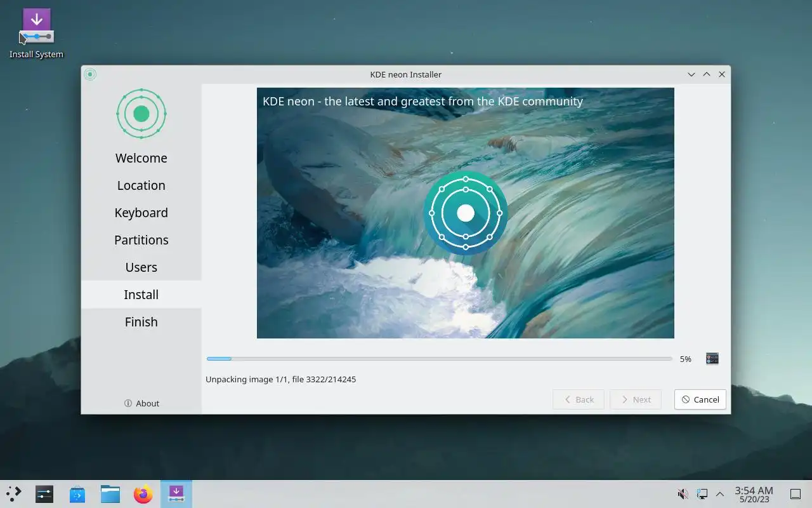Open the clock showing 3:54 AM
This screenshot has width=812, height=508.
pos(754,494)
